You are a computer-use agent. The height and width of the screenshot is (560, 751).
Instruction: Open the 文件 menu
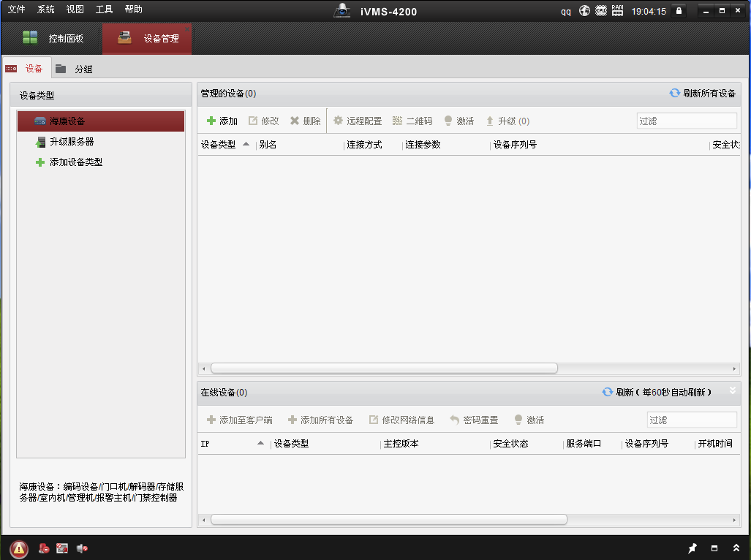click(16, 10)
